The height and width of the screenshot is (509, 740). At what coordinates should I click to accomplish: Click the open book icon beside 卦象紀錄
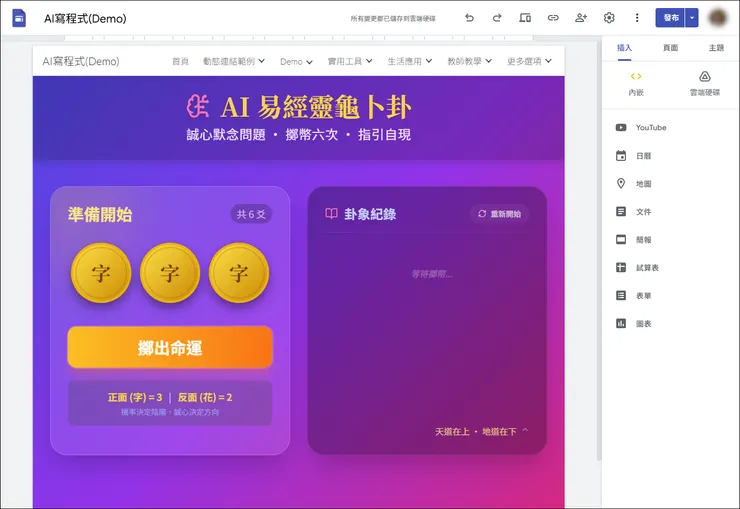[x=331, y=214]
